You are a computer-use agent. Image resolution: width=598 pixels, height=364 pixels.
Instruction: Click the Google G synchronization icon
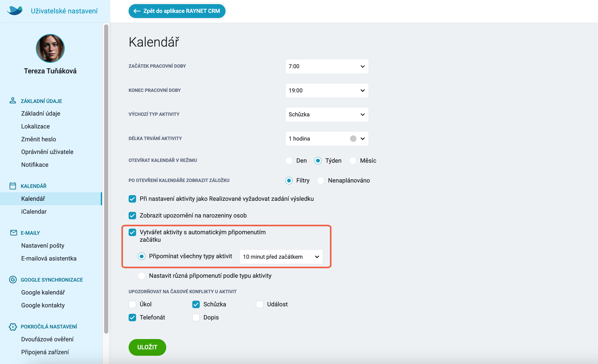tap(13, 280)
